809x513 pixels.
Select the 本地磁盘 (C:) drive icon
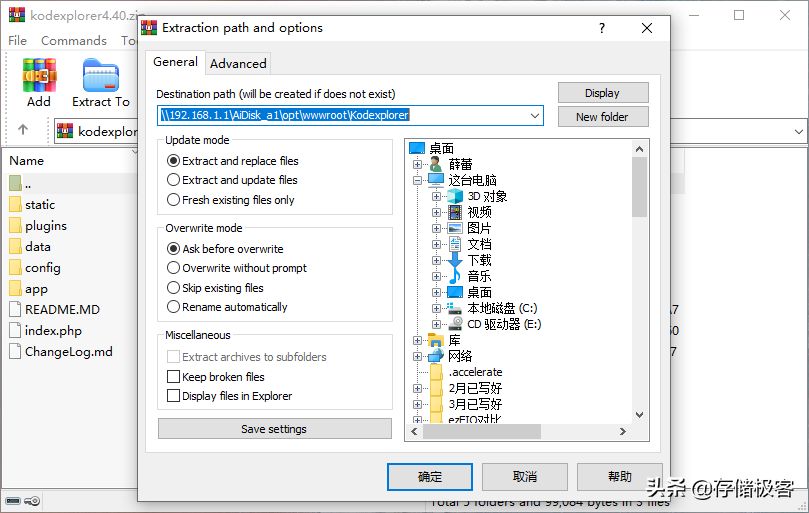click(x=455, y=308)
